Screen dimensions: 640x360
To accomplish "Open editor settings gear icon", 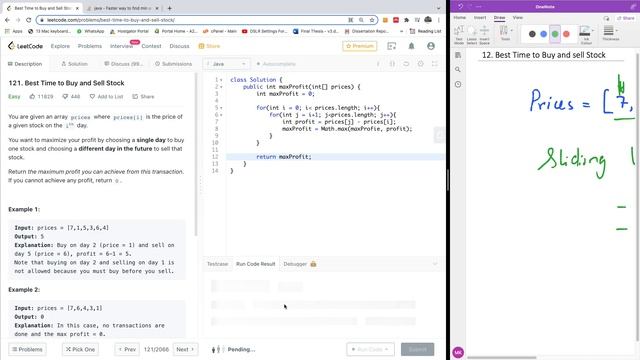I will click(x=420, y=64).
